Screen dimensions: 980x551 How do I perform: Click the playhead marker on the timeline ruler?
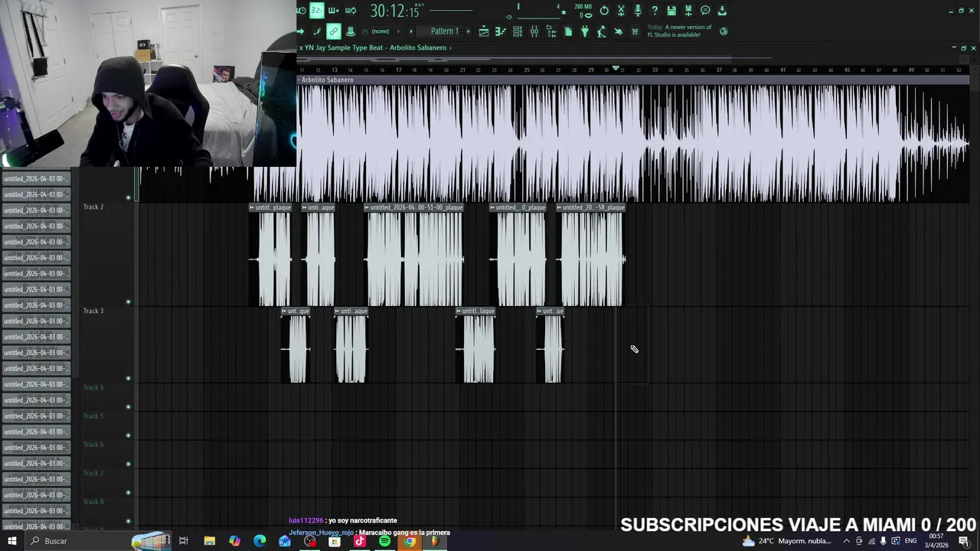click(616, 69)
